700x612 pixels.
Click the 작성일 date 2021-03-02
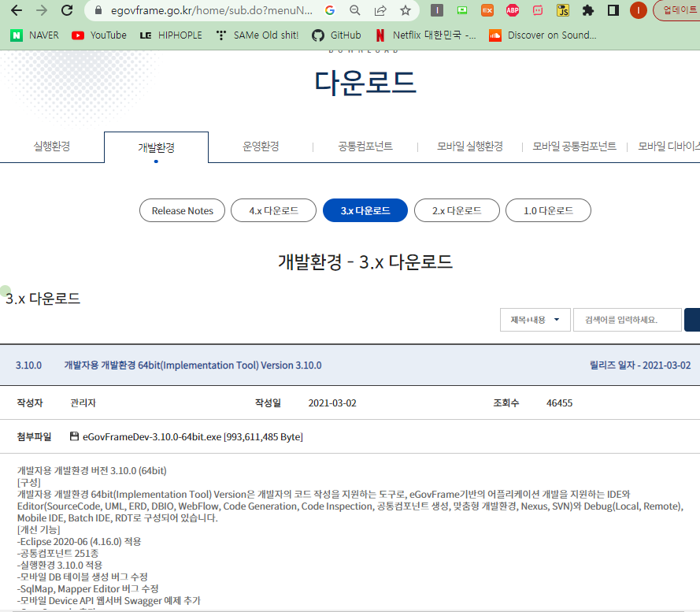coord(332,403)
